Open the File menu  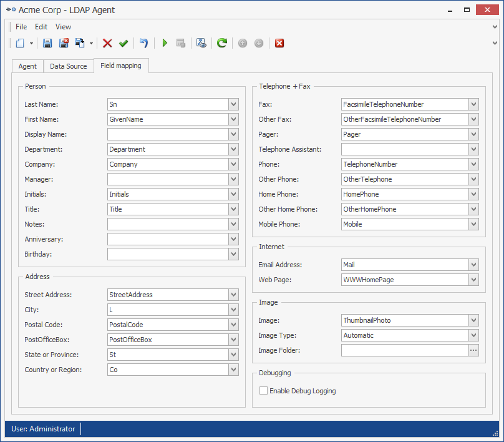[21, 27]
